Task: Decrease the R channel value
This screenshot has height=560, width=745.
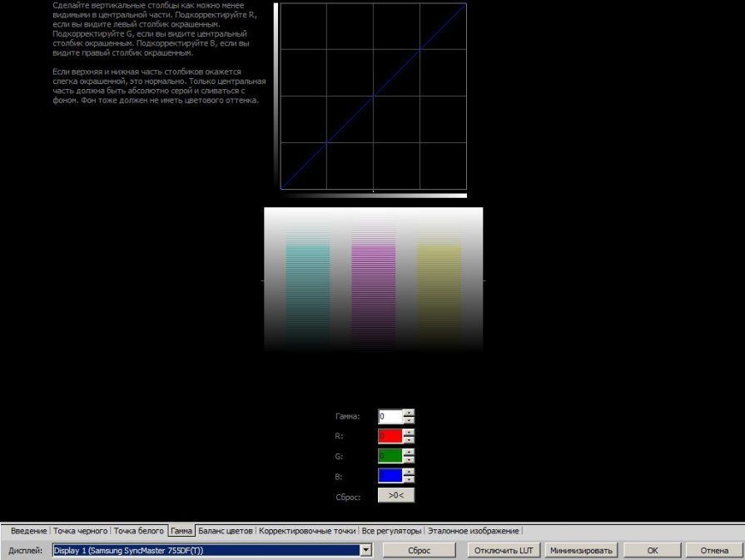Action: [x=409, y=439]
